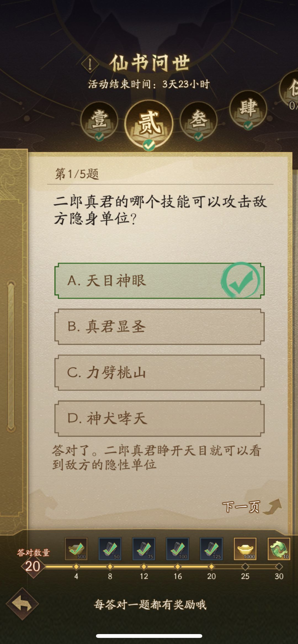The height and width of the screenshot is (644, 298).
Task: Select answer A. 天目神眼
Action: 159,281
